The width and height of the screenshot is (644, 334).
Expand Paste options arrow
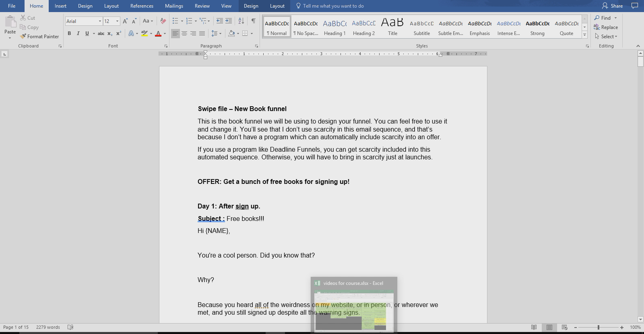[10, 38]
